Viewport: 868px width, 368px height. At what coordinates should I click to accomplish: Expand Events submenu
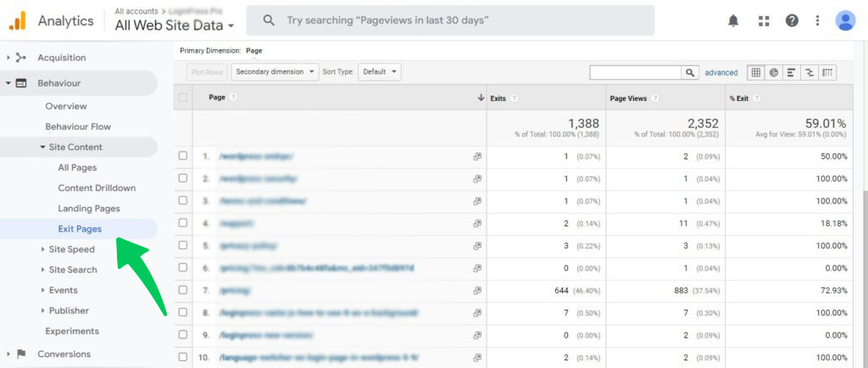pos(42,291)
